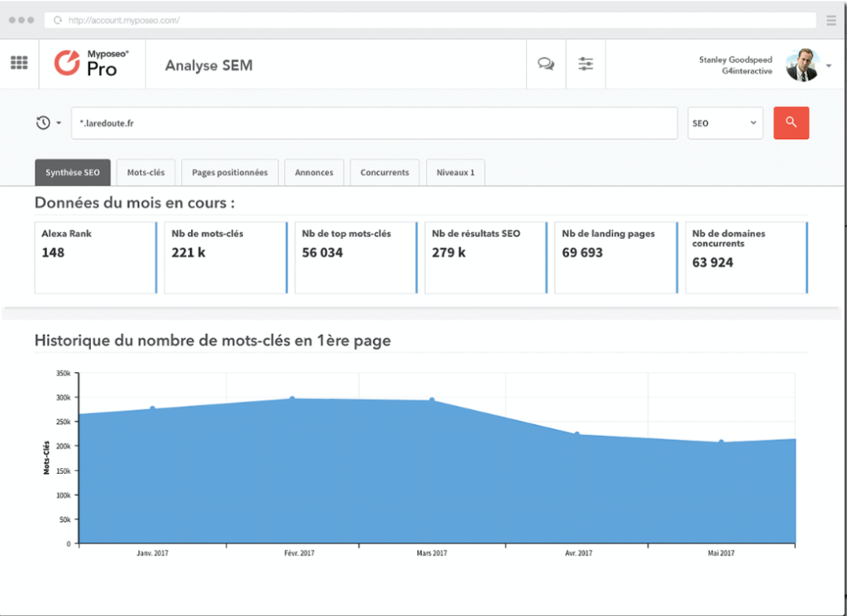Click the 350k axis label
The width and height of the screenshot is (847, 616).
pyautogui.click(x=64, y=373)
